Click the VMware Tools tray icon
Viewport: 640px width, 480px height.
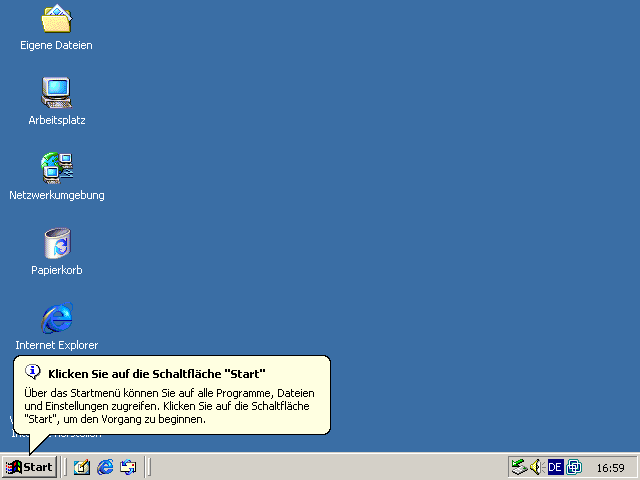[x=574, y=467]
